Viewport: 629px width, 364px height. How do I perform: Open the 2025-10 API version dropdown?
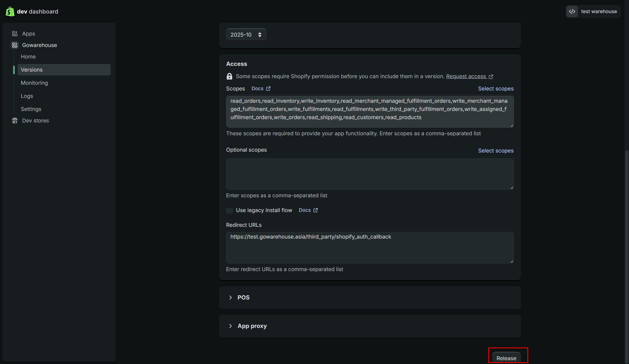point(246,35)
